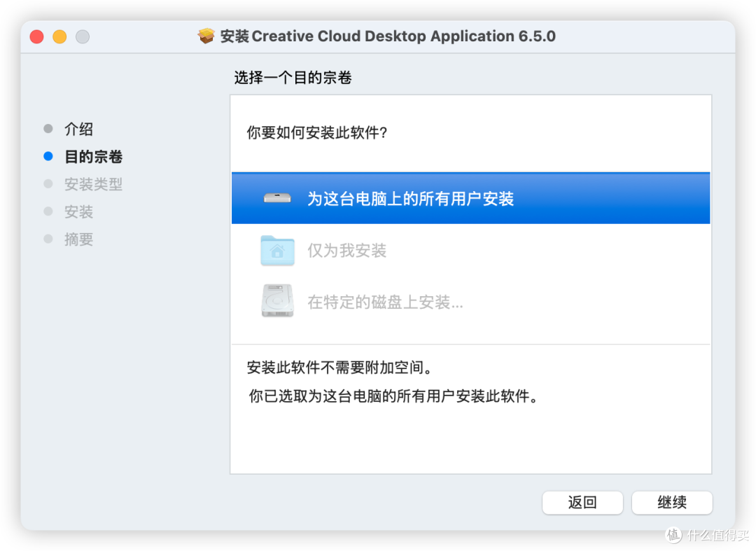The image size is (756, 551).
Task: Select 安装 step in sidebar
Action: click(x=78, y=211)
